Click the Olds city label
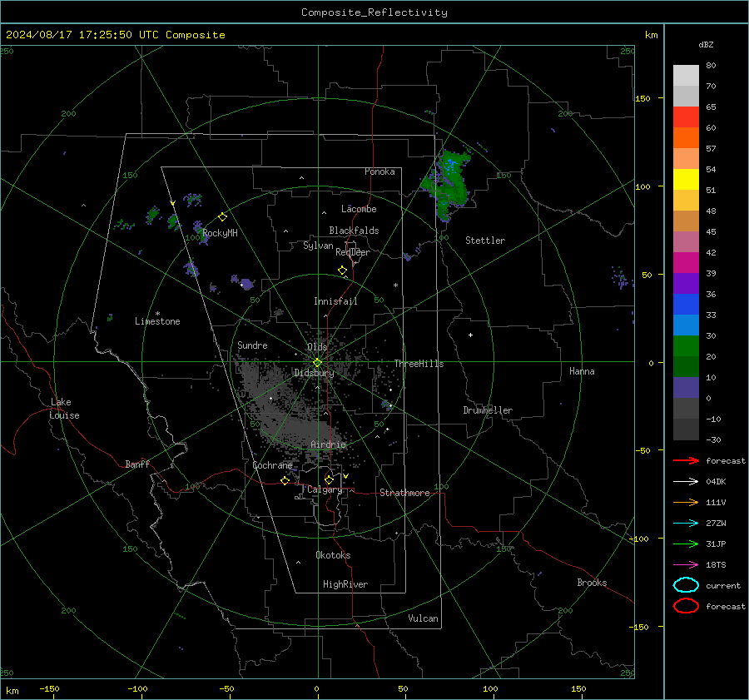The image size is (749, 700). [317, 347]
